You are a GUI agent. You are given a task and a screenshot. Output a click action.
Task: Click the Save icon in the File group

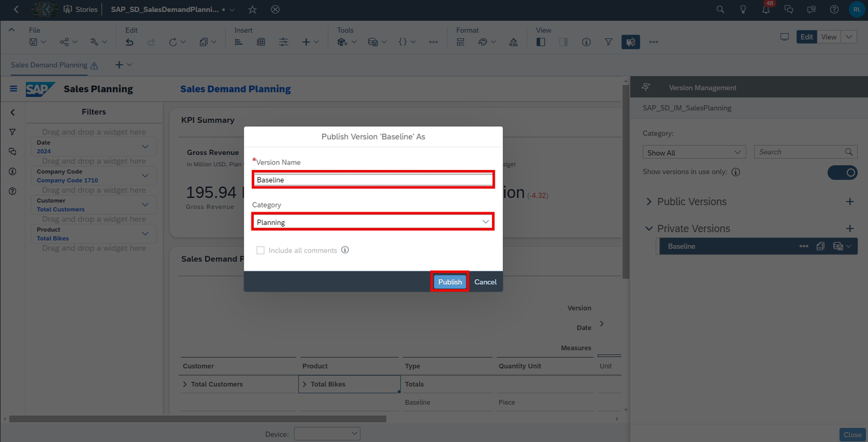coord(34,42)
